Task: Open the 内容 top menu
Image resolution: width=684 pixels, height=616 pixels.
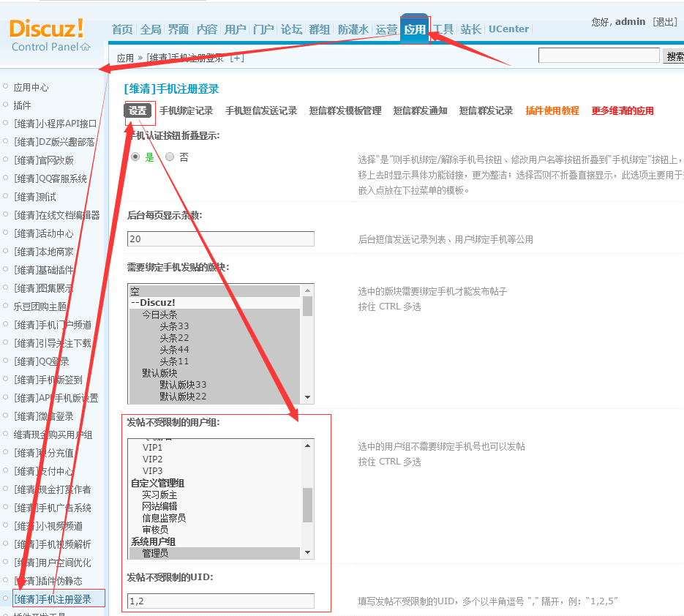Action: tap(207, 29)
